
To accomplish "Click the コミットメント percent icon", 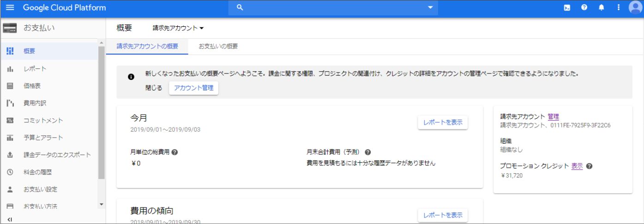I will pyautogui.click(x=10, y=121).
